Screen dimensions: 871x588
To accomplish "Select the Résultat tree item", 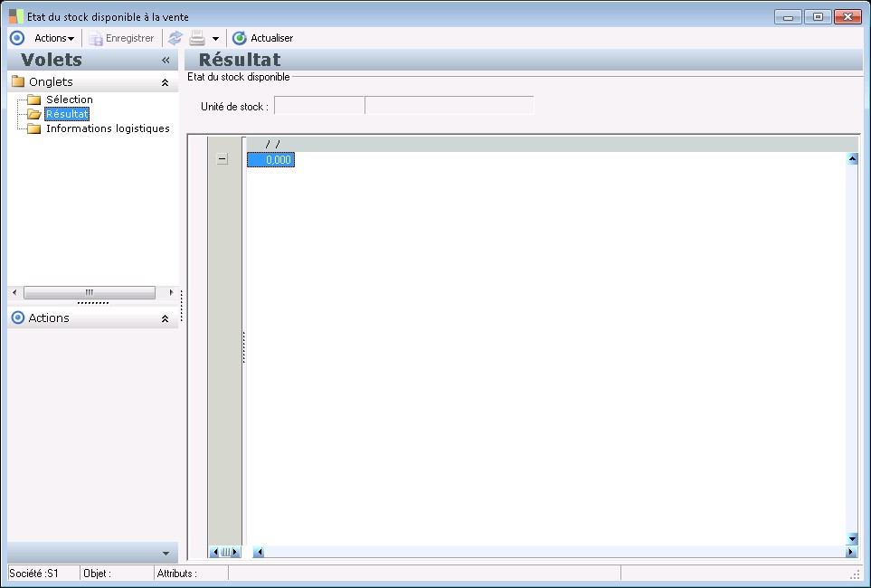I will [x=67, y=114].
